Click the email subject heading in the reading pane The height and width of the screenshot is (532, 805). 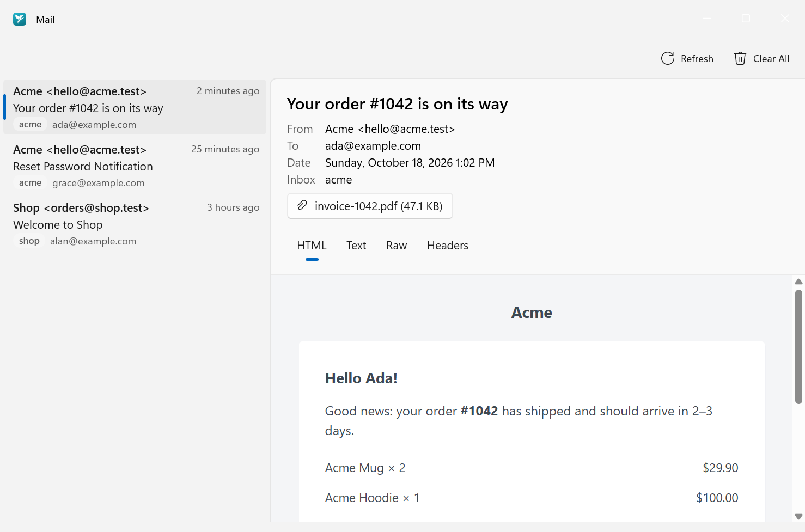[x=398, y=104]
